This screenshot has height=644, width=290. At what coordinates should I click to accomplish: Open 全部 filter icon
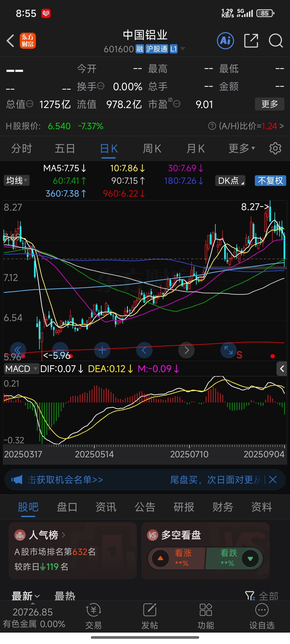click(x=250, y=596)
